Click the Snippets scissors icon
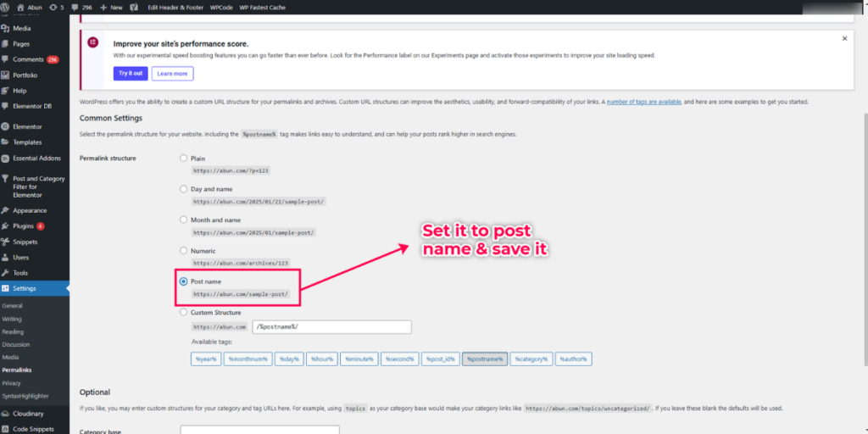 point(5,242)
